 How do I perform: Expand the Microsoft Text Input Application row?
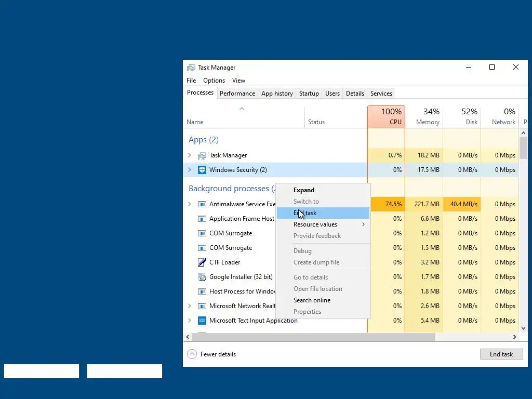[x=190, y=321]
